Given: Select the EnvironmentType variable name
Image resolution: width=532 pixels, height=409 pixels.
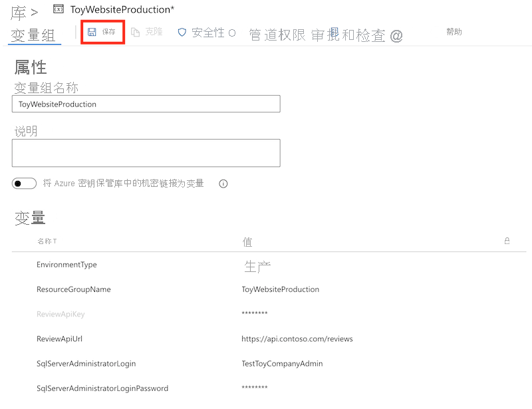Looking at the screenshot, I should (66, 265).
